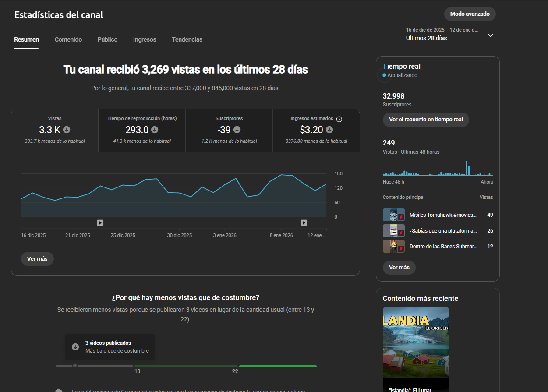Click the down-arrow icon next to $3.20
This screenshot has width=548, height=392.
[329, 130]
